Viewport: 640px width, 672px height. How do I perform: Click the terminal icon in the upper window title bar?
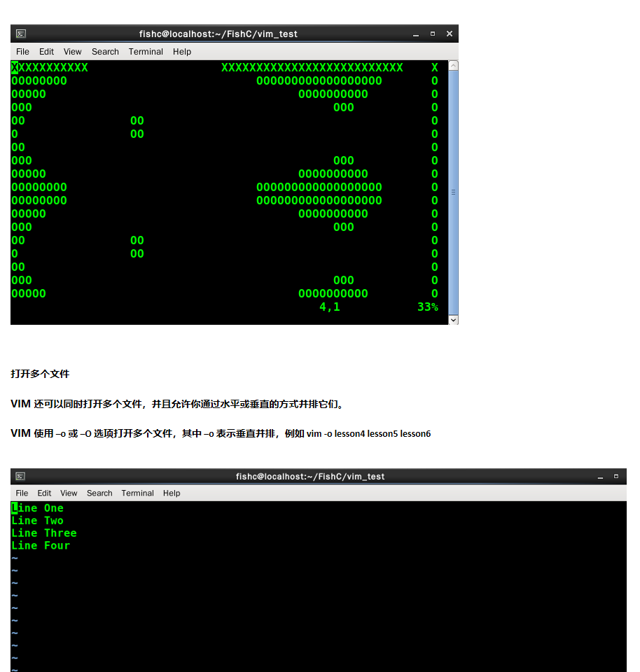click(21, 34)
